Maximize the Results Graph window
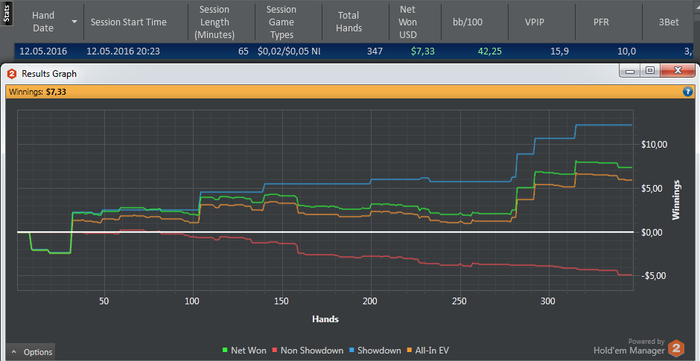 coord(650,71)
